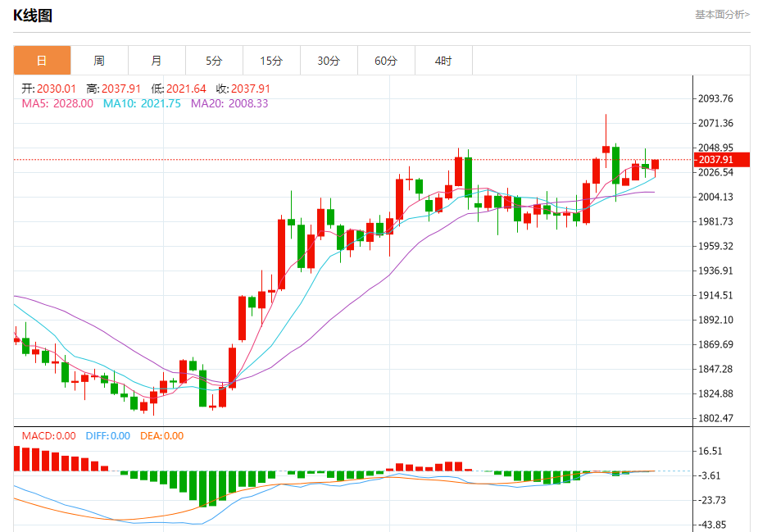Click the red 2037.91 current price tag
This screenshot has height=532, width=758.
click(x=722, y=160)
